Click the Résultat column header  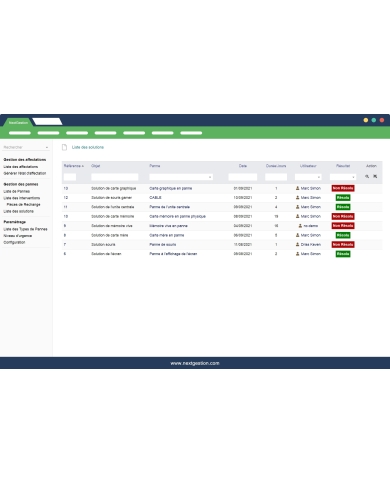[343, 166]
